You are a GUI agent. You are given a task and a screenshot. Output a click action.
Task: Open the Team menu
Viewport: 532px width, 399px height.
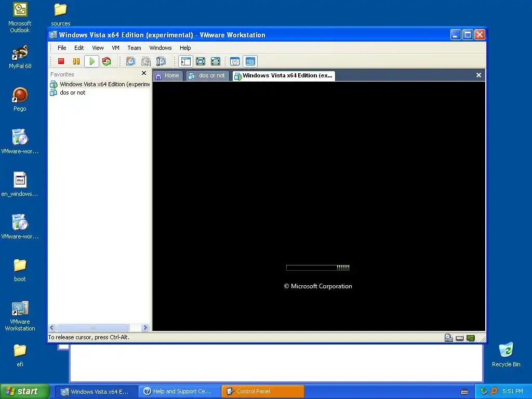point(134,48)
